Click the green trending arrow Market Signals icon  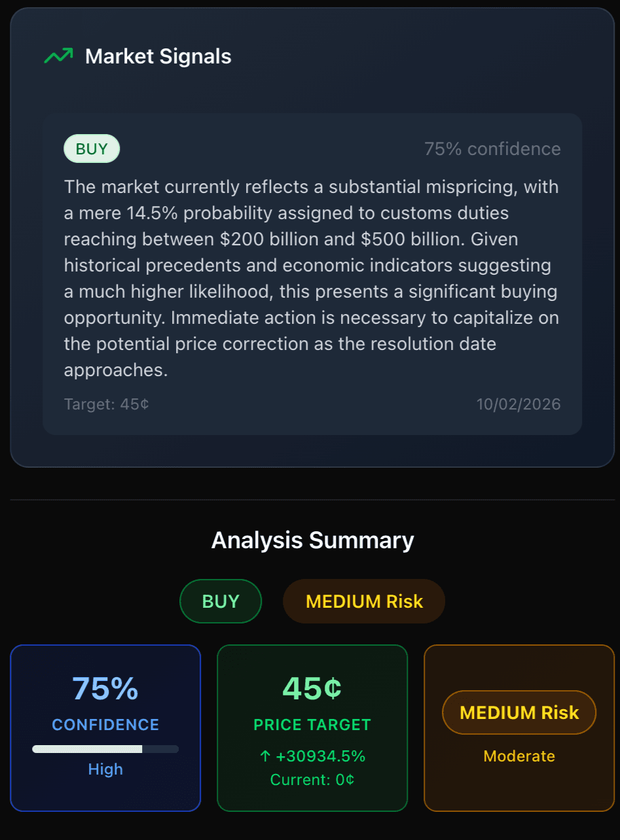(58, 56)
